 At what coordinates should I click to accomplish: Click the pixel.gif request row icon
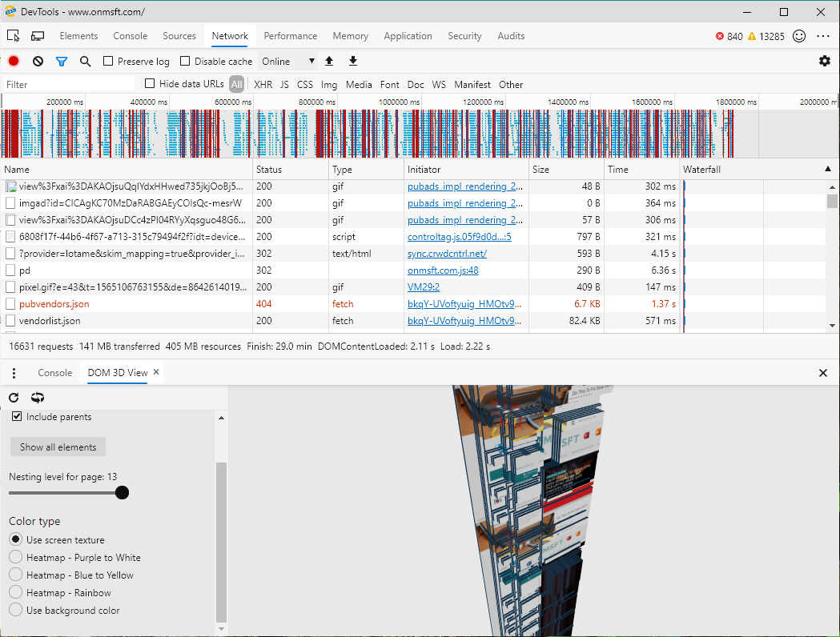[10, 287]
